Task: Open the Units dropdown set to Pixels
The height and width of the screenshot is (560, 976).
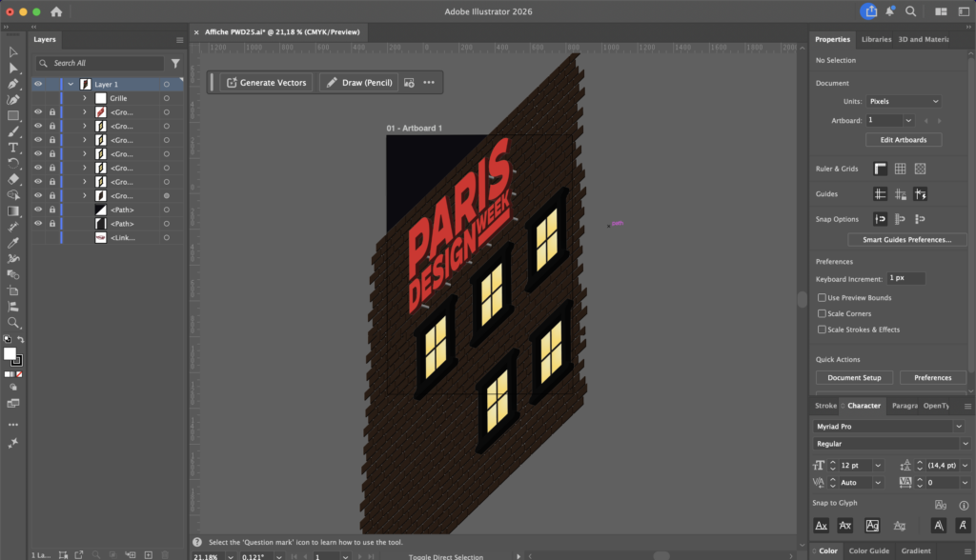Action: (903, 101)
